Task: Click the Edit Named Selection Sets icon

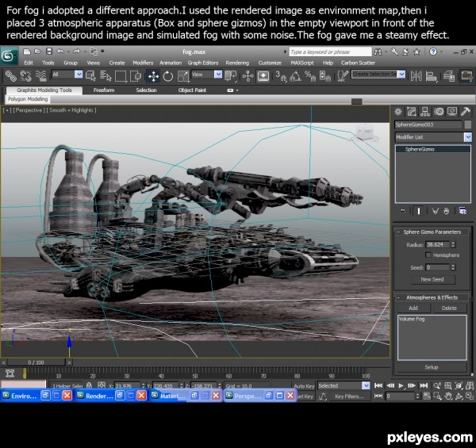Action: (x=343, y=76)
